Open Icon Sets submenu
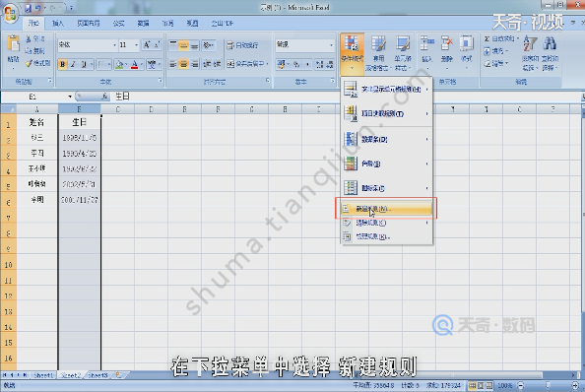Viewport: 585px width, 392px height. [x=386, y=188]
